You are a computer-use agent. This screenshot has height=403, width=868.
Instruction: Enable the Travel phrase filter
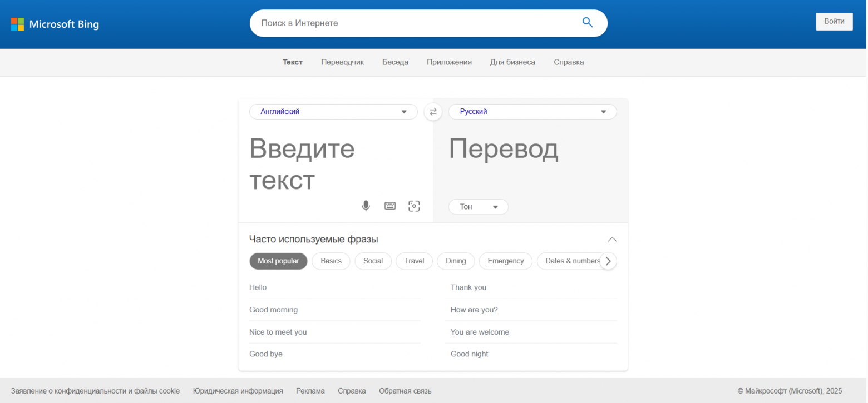click(x=414, y=261)
